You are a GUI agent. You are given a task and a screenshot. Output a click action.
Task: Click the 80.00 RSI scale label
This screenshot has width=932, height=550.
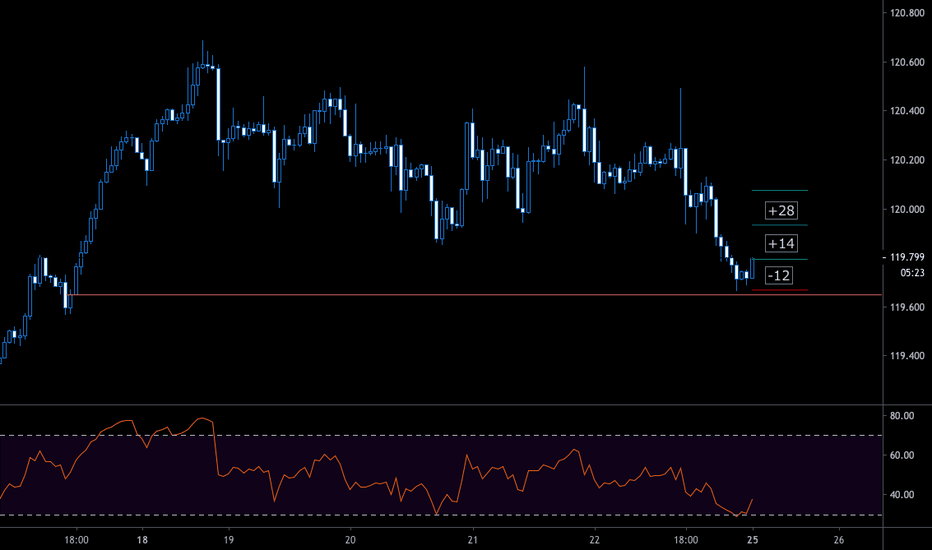[900, 416]
